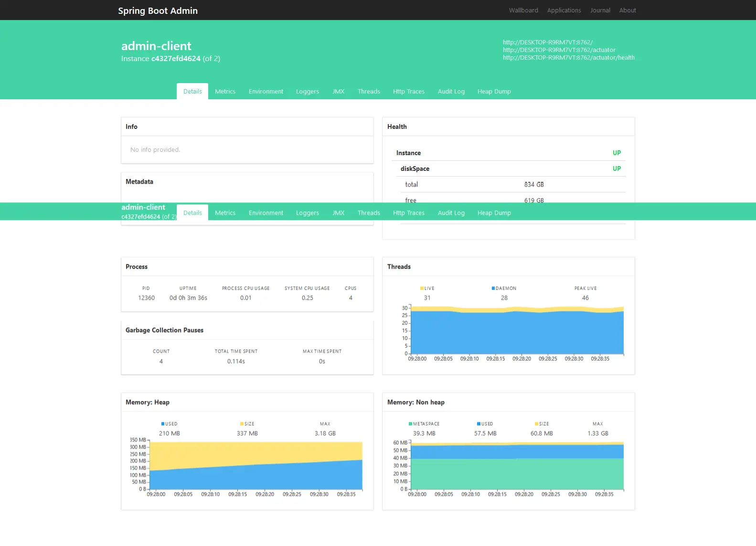Click the total time spent value '0.114s'
This screenshot has height=546, width=756.
point(236,361)
